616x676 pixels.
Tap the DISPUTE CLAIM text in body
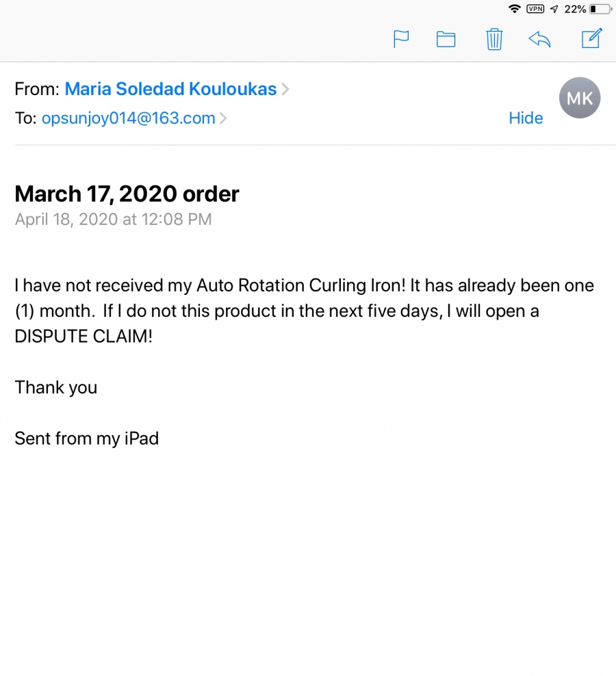84,336
